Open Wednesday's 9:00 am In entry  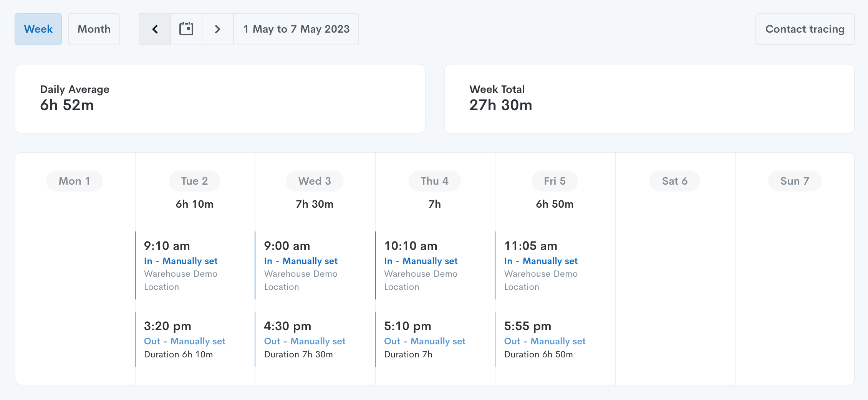click(x=301, y=265)
